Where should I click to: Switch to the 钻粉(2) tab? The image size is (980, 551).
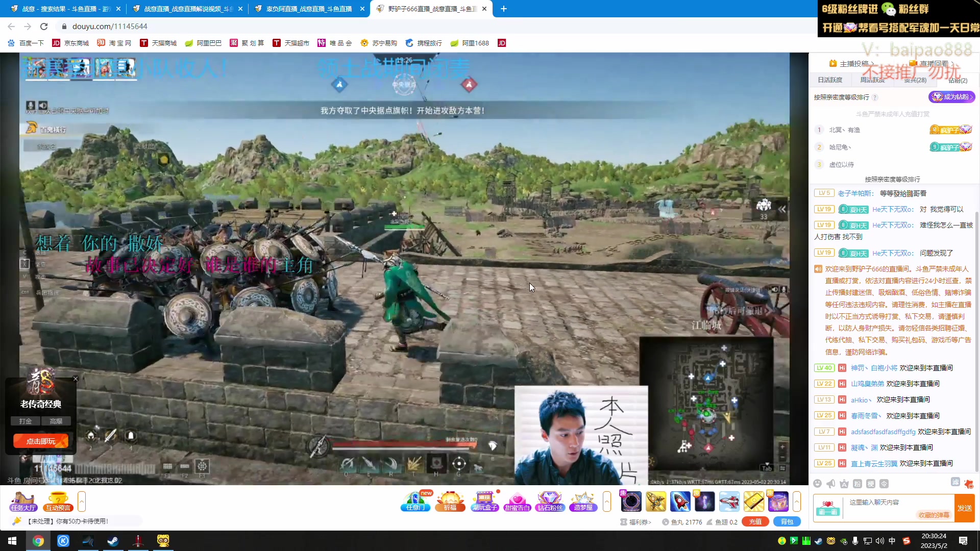pos(958,80)
